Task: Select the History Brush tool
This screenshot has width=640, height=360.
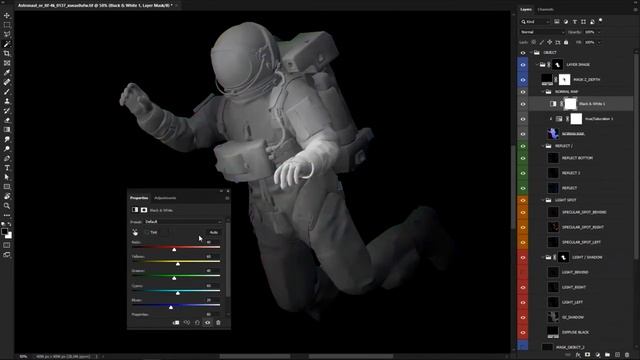Action: [7, 111]
